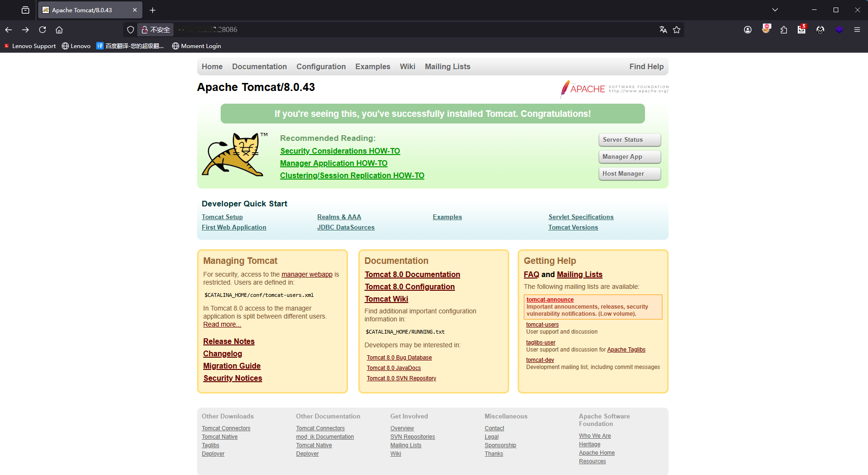This screenshot has height=475, width=868.
Task: Go back using the browser back arrow
Action: pyautogui.click(x=8, y=30)
